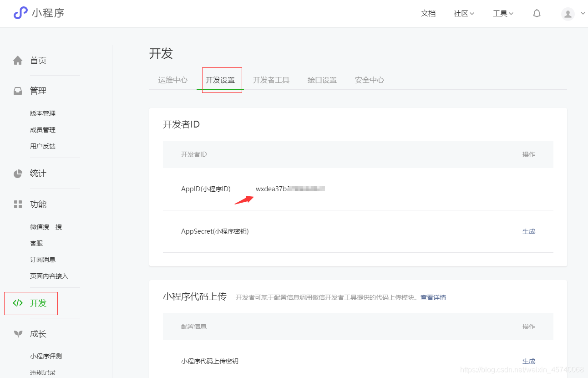Select 成长 in the sidebar
This screenshot has height=378, width=588.
38,334
